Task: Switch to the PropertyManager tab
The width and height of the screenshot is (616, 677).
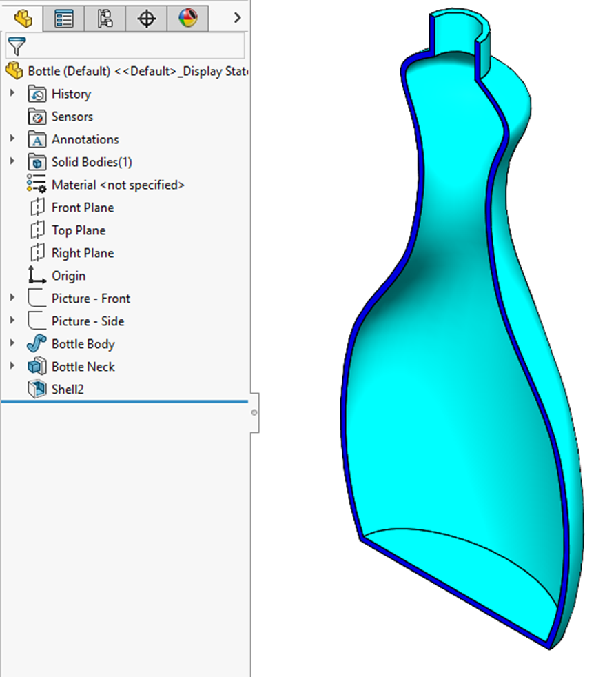Action: point(63,18)
